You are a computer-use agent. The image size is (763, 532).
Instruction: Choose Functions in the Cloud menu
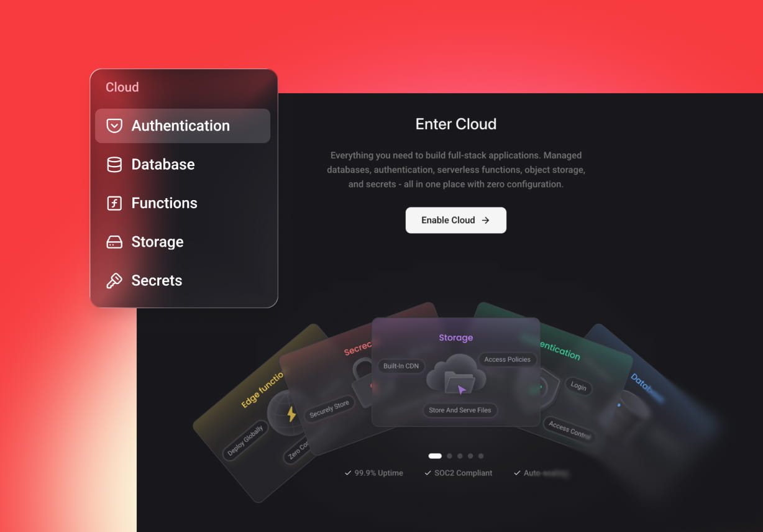pyautogui.click(x=183, y=203)
